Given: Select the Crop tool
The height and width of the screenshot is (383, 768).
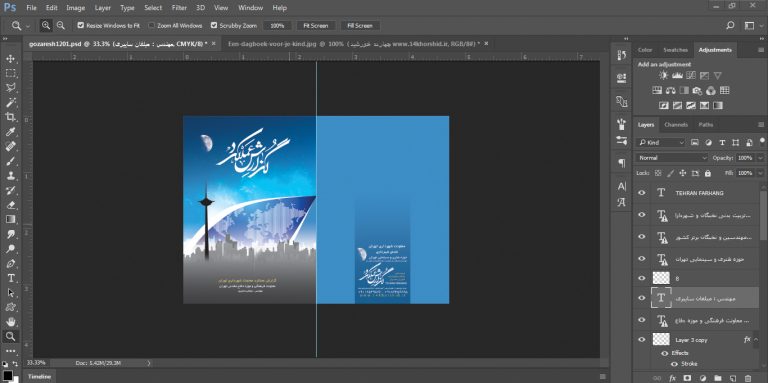Looking at the screenshot, I should coord(10,117).
